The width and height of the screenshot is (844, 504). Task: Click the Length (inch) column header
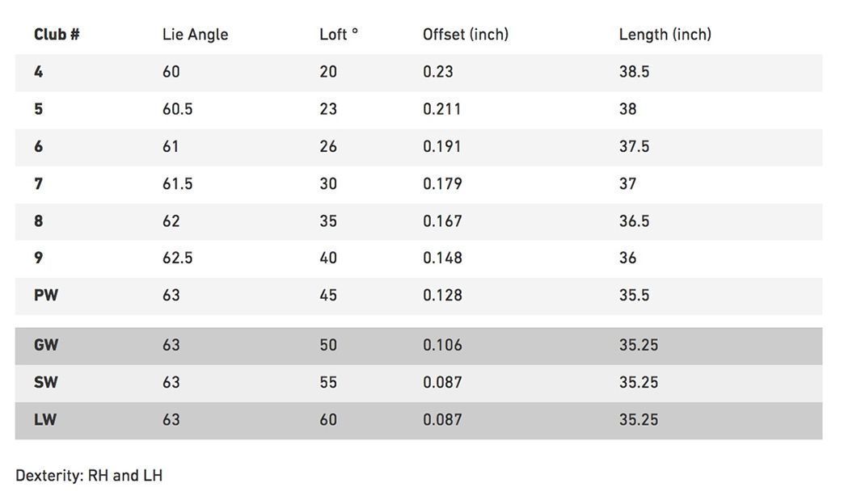pyautogui.click(x=665, y=35)
